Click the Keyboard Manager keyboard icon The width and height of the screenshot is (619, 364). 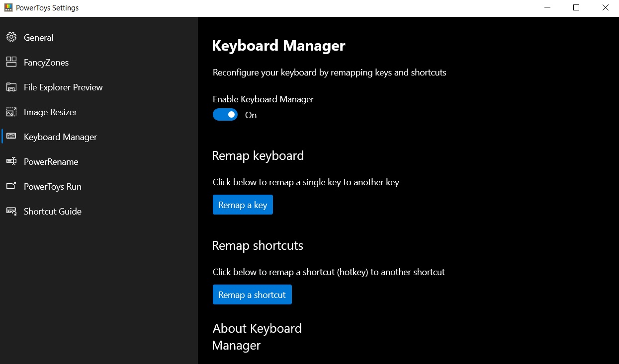11,137
